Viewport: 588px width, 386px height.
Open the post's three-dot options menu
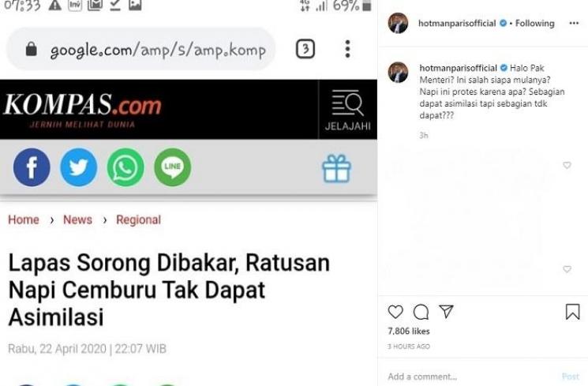point(574,23)
